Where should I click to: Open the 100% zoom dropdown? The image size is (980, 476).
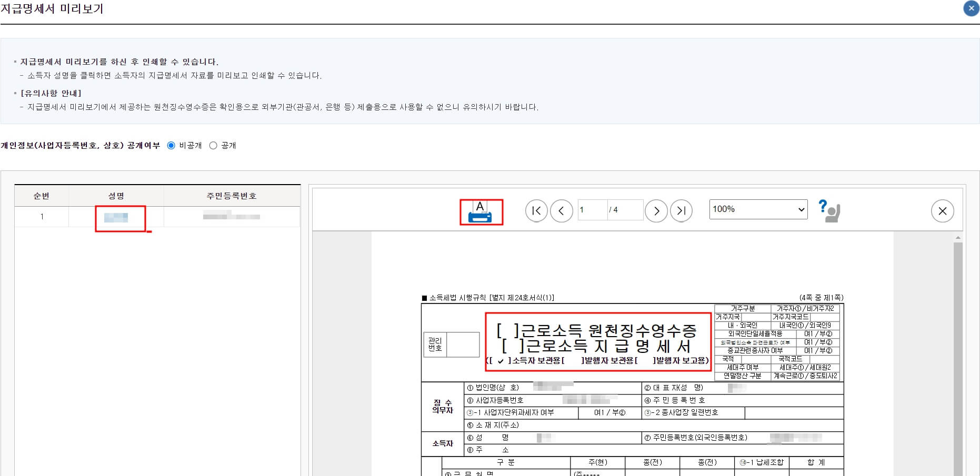click(758, 209)
